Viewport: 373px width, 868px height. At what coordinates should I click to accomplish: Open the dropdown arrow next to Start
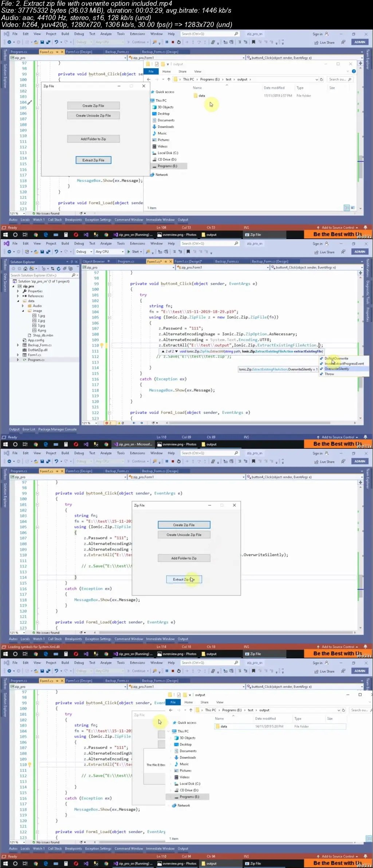[141, 252]
